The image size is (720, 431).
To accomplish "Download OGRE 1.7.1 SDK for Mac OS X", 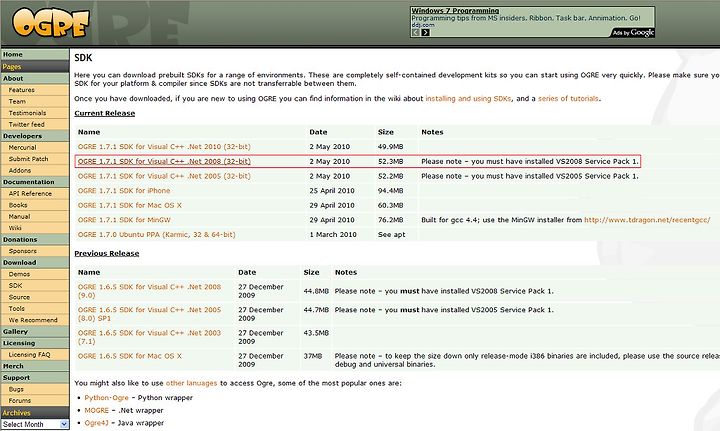I will click(130, 205).
